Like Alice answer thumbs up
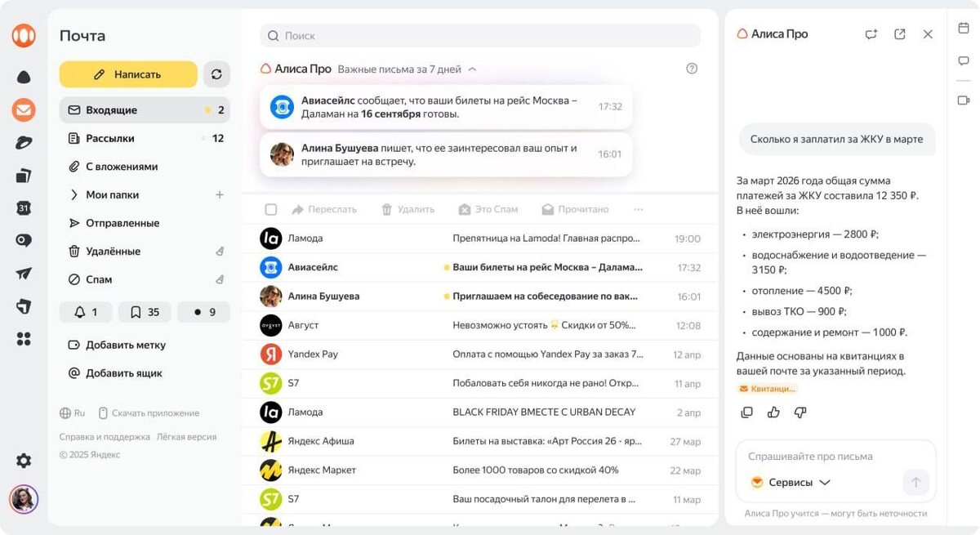The image size is (980, 535). click(773, 412)
